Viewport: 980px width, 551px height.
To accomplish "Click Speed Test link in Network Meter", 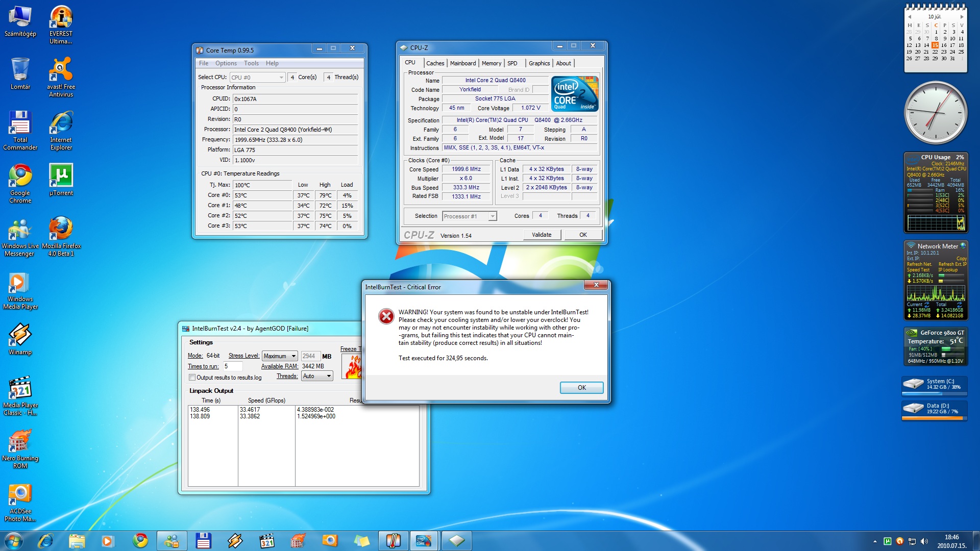I will [x=918, y=270].
